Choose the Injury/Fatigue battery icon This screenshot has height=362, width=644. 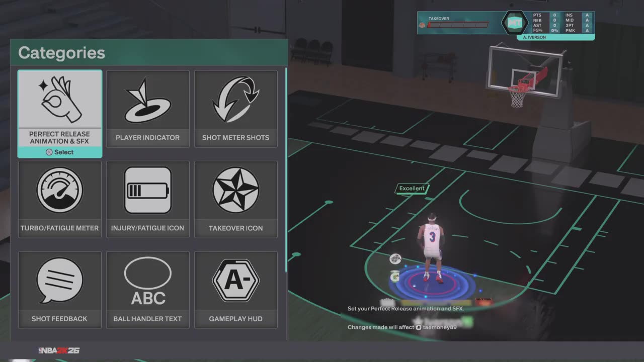(x=147, y=190)
